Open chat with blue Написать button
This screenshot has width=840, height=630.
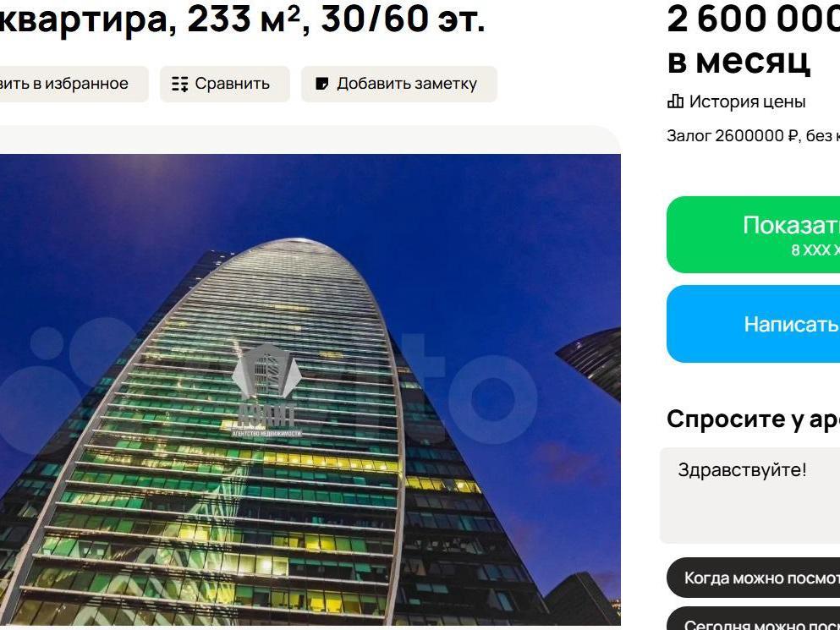click(753, 324)
